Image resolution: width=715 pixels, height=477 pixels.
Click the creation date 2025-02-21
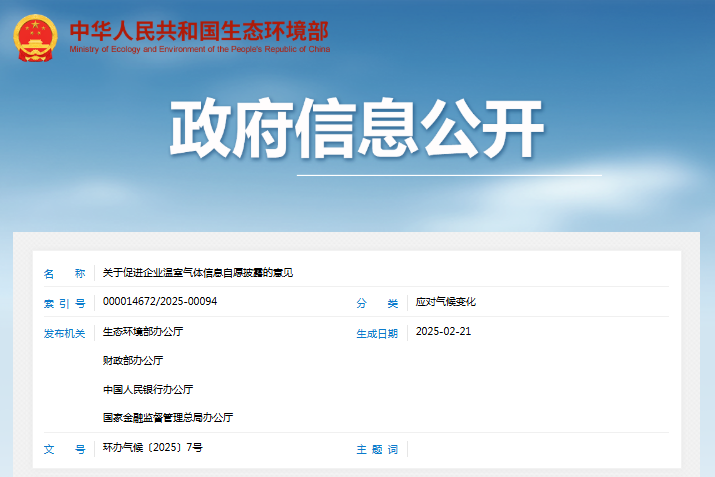(x=443, y=331)
